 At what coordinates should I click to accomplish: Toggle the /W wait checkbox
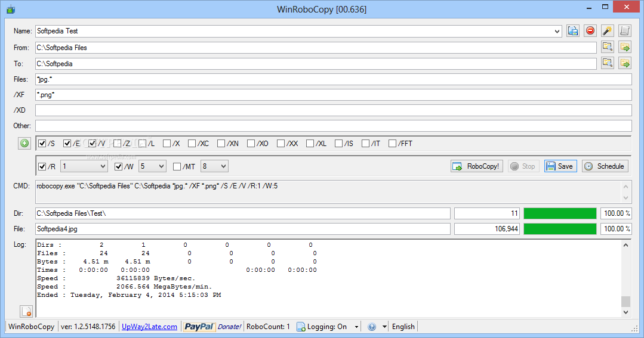coord(119,166)
